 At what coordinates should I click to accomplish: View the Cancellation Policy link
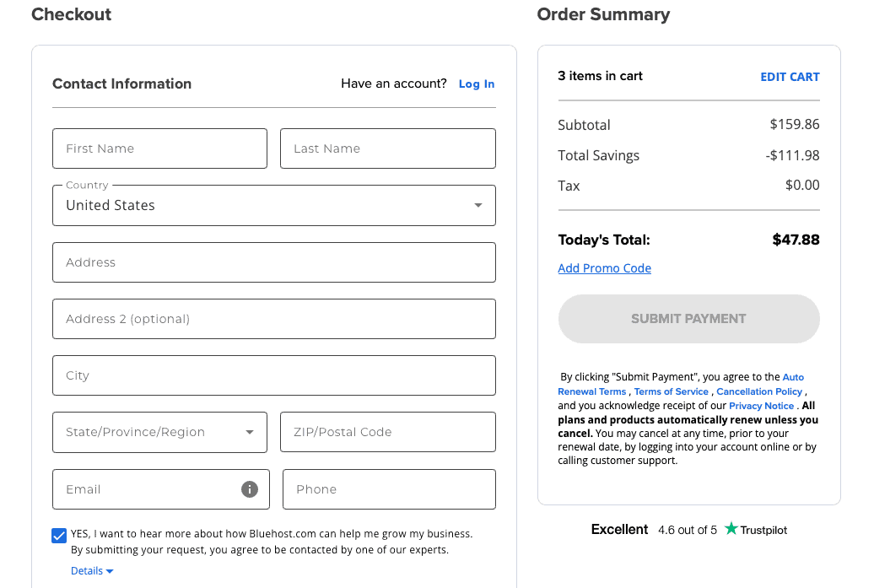(759, 391)
